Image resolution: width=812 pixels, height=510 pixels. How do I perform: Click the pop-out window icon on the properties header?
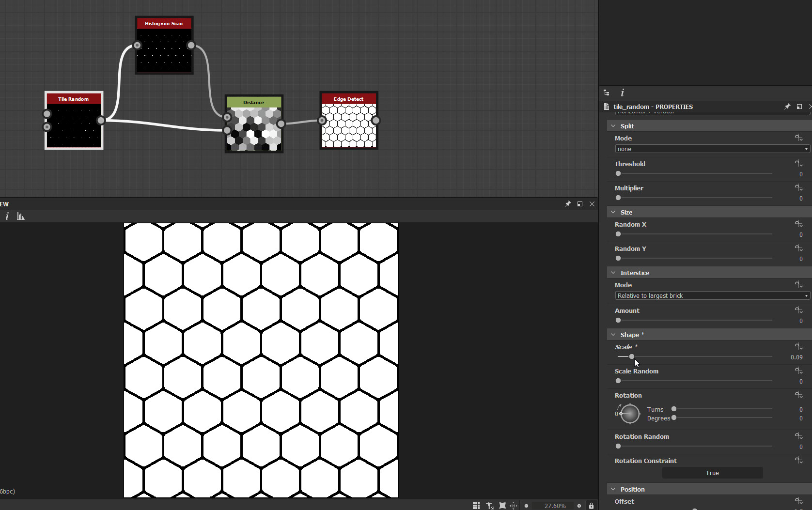coord(798,107)
